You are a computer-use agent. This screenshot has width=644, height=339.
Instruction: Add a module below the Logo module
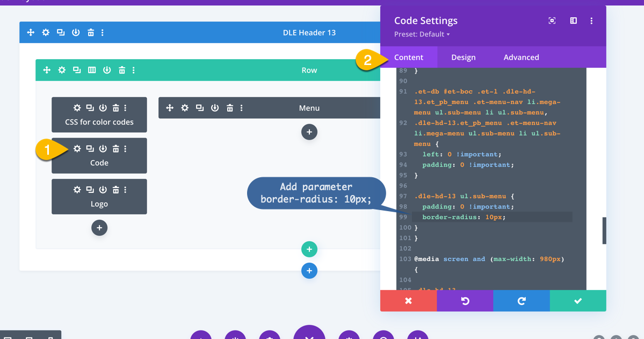99,228
